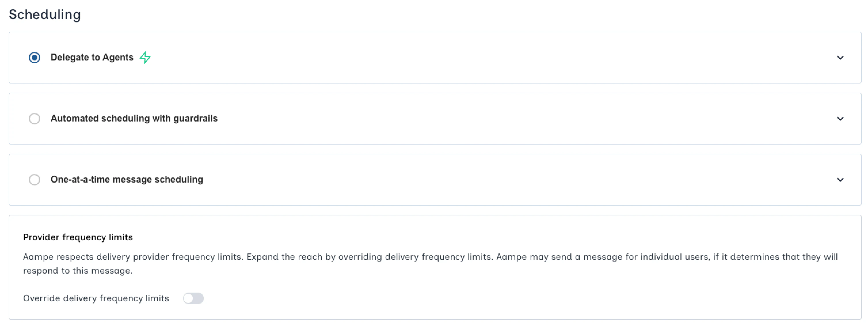The image size is (868, 326).
Task: Expand Automated scheduling with guardrails details
Action: pyautogui.click(x=840, y=119)
